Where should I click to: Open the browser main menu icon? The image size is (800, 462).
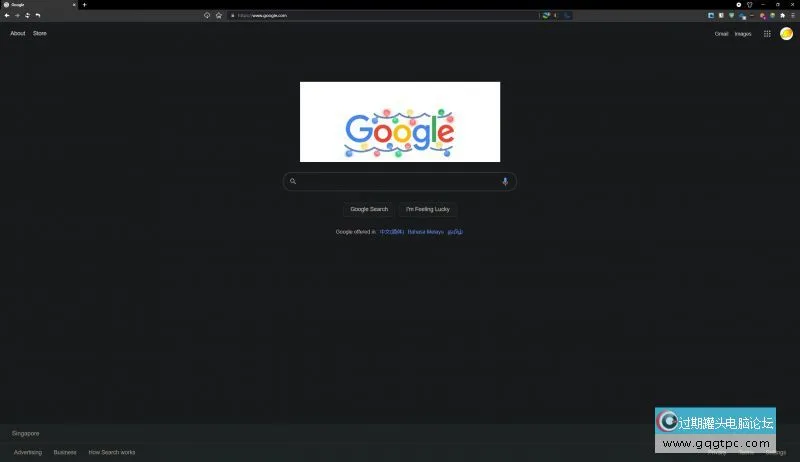pyautogui.click(x=793, y=15)
